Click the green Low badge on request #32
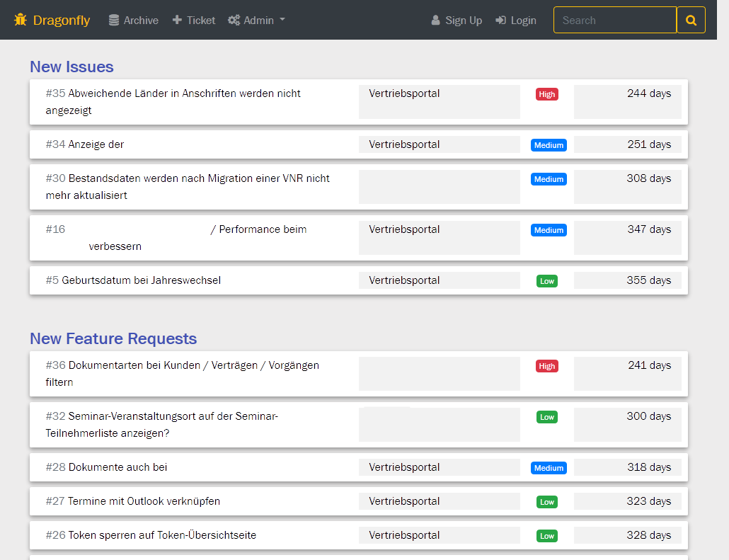Screen dimensions: 729x560 click(x=546, y=417)
